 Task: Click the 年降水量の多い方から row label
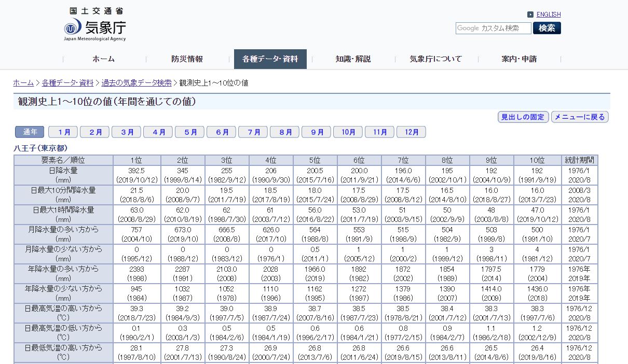point(63,274)
